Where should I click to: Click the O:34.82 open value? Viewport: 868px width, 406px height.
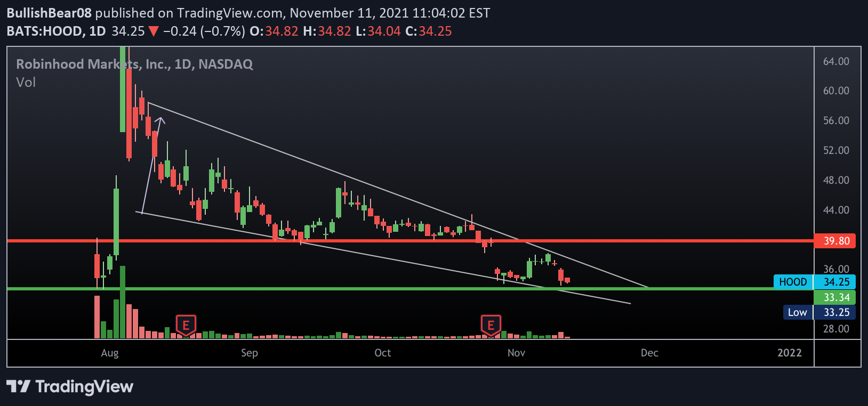coord(274,31)
